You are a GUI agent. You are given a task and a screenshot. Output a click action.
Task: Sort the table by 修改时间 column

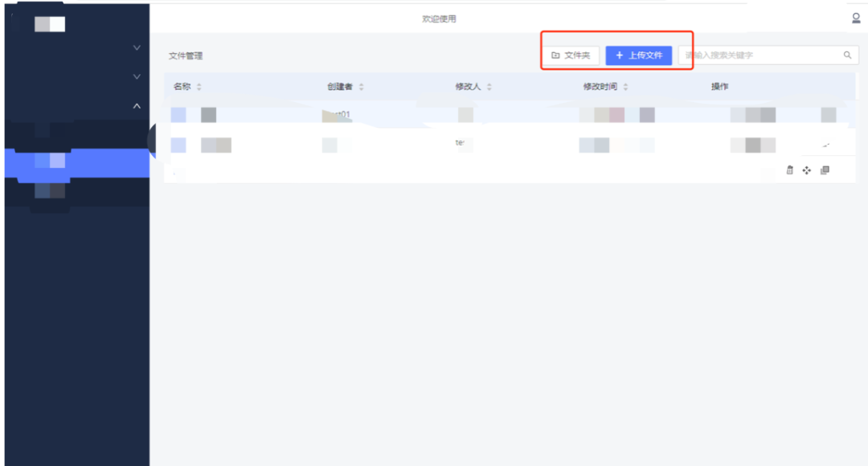pos(625,87)
